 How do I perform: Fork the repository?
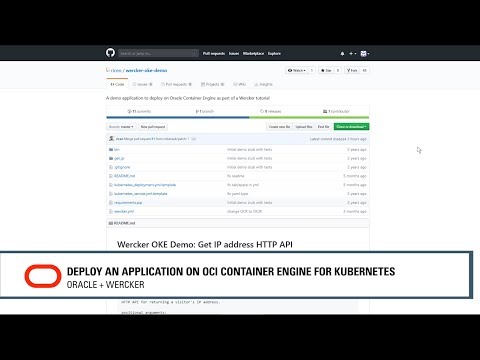352,70
